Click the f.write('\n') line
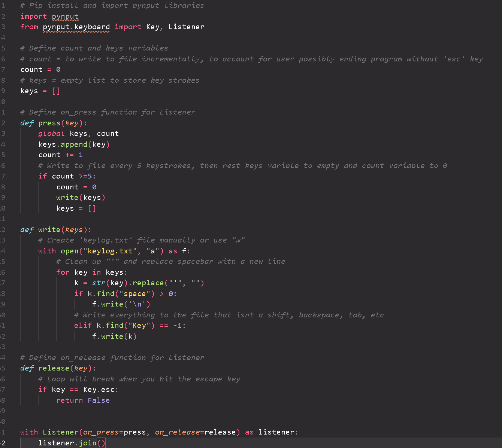This screenshot has width=502, height=448. click(121, 304)
